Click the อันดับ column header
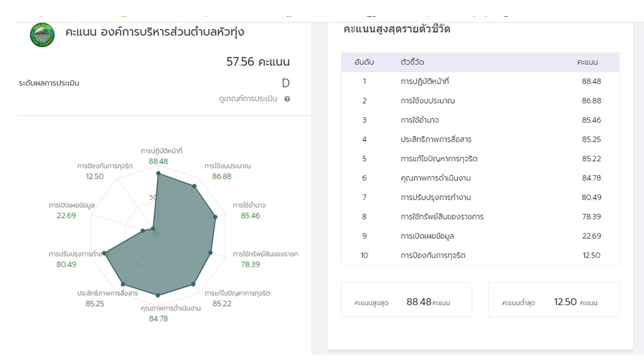The width and height of the screenshot is (644, 362). click(364, 62)
